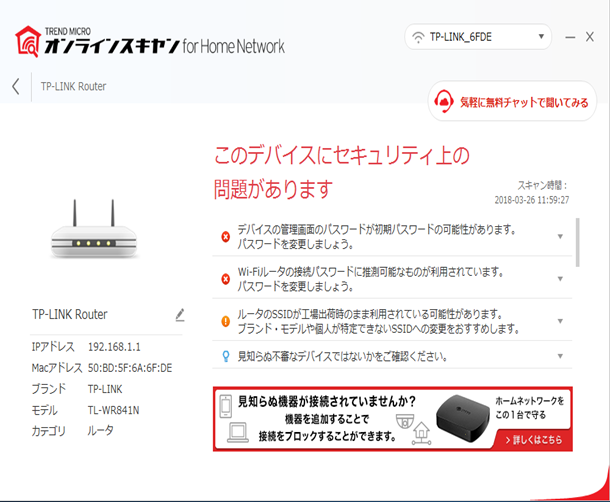Click the networked house icon in banner

click(422, 433)
